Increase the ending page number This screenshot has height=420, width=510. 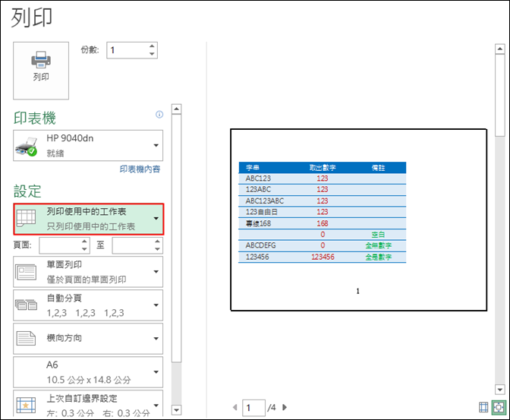[158, 242]
